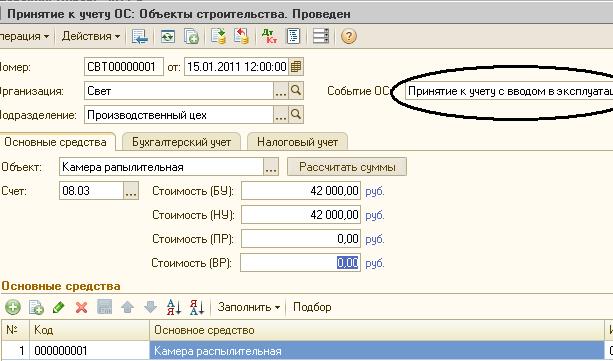This screenshot has width=613, height=361.
Task: Open the Заполнить dropdown
Action: tap(249, 307)
